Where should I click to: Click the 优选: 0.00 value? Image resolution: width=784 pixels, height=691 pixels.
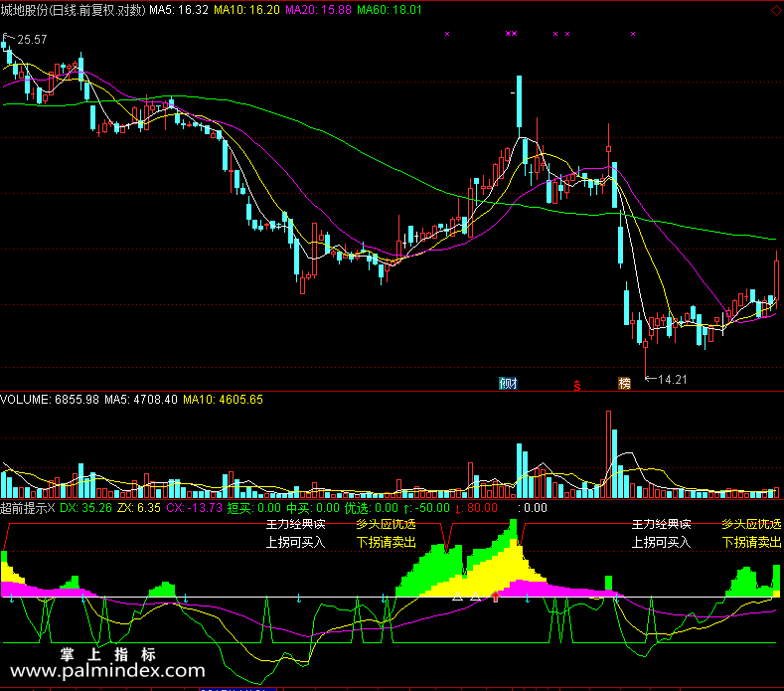click(x=372, y=508)
